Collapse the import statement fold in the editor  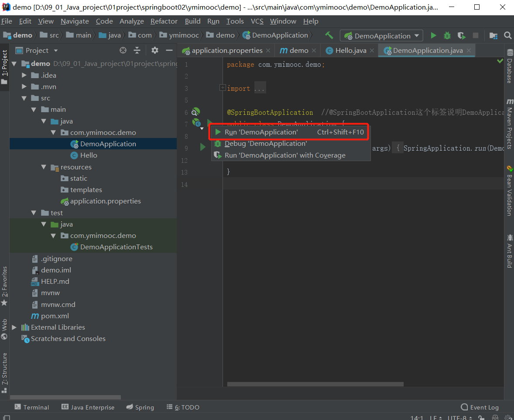[x=222, y=87]
